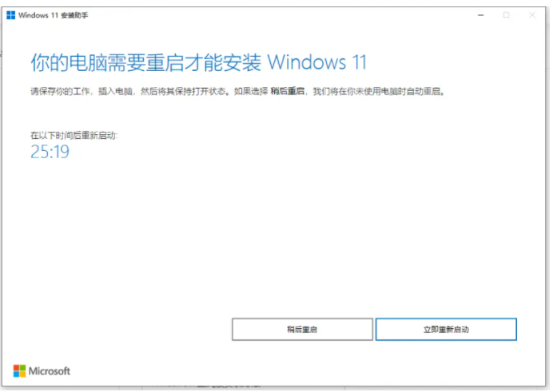Click the 25:19 countdown timer
Image resolution: width=553 pixels, height=392 pixels.
[50, 152]
